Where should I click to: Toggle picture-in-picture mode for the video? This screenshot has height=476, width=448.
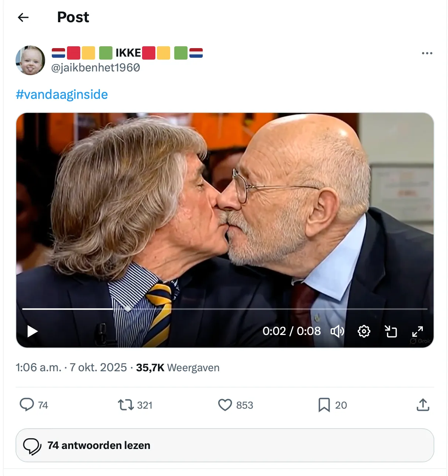[x=391, y=331]
